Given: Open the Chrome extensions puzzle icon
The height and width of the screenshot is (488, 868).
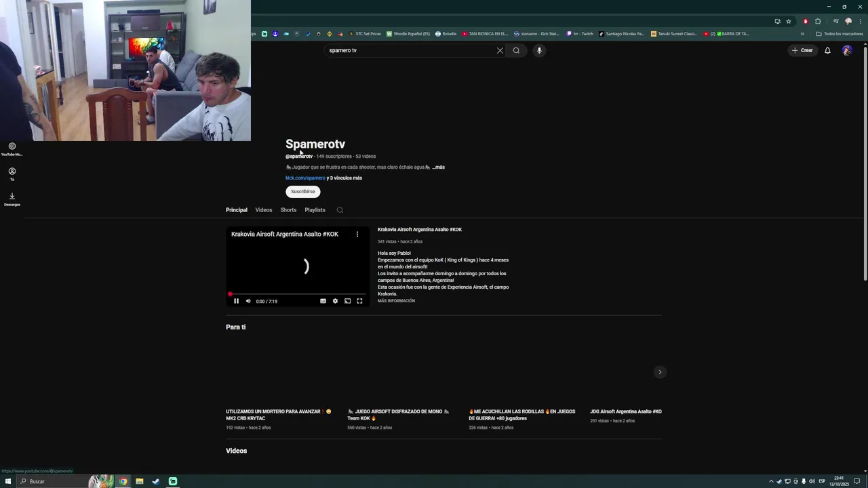Looking at the screenshot, I should point(818,21).
